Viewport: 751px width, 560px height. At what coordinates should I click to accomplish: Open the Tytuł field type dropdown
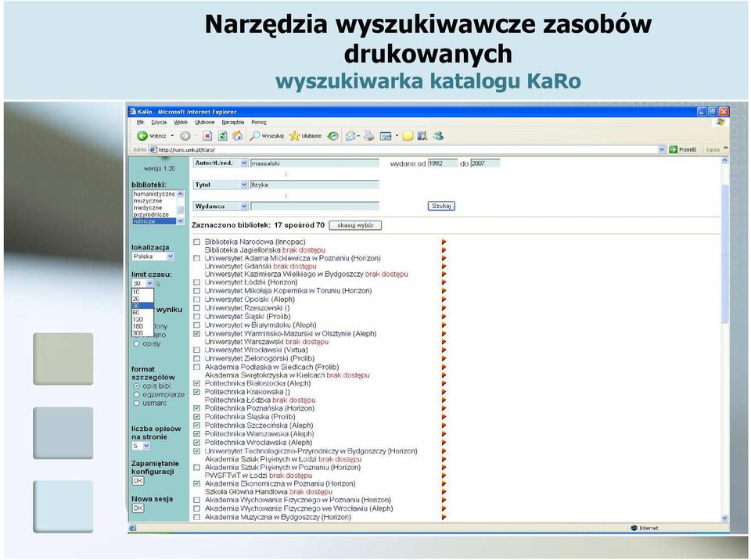[244, 185]
